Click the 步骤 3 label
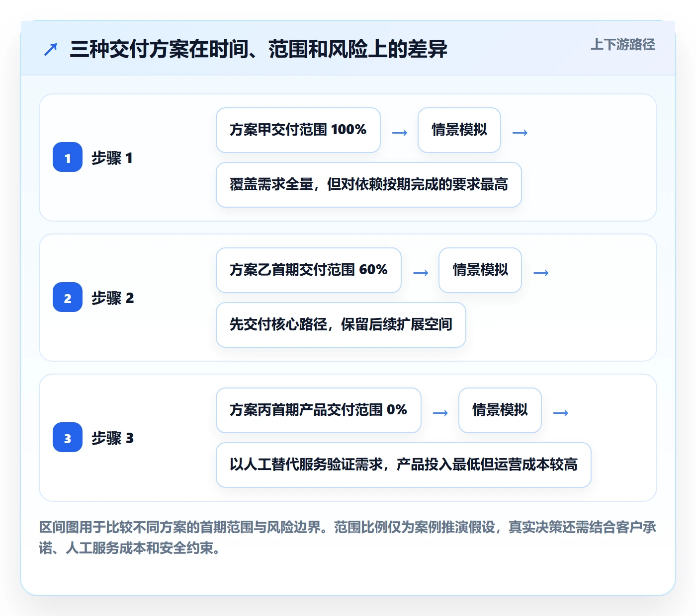This screenshot has width=696, height=616. click(x=112, y=438)
